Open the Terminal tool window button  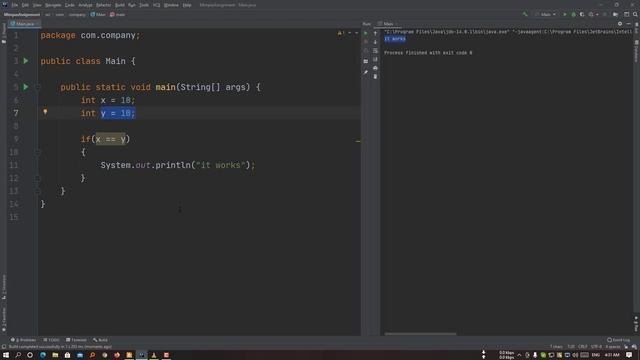(76, 340)
